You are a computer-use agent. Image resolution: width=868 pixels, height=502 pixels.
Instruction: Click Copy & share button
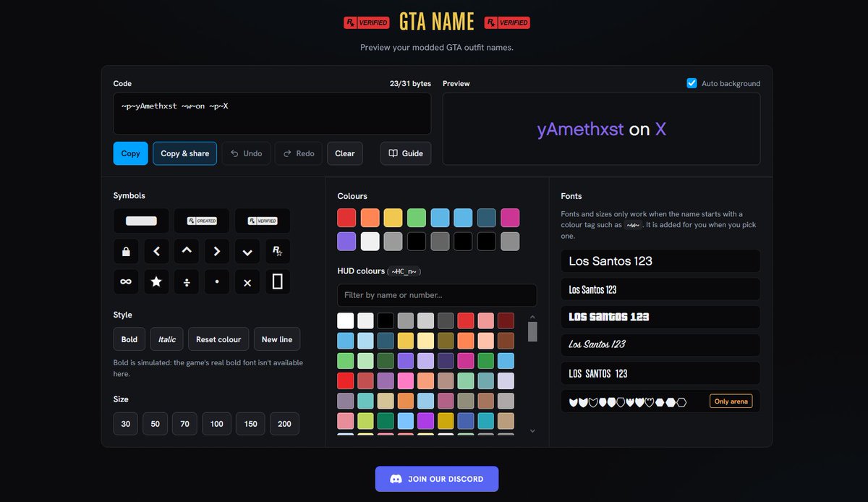pos(185,153)
